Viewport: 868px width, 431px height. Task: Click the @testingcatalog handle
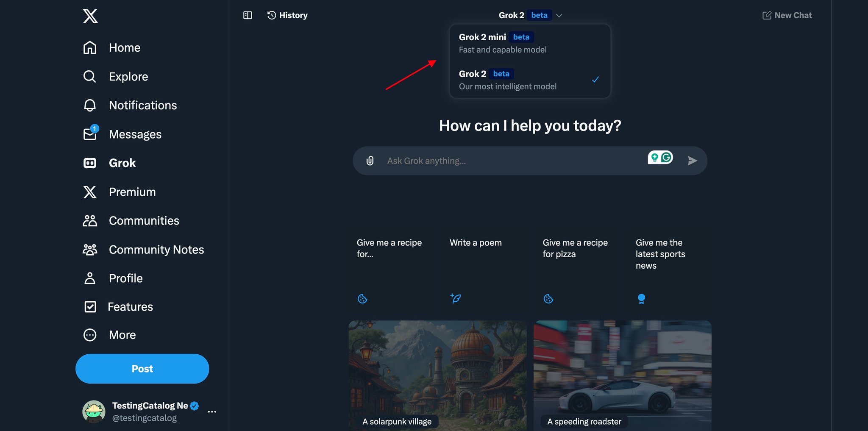coord(144,418)
